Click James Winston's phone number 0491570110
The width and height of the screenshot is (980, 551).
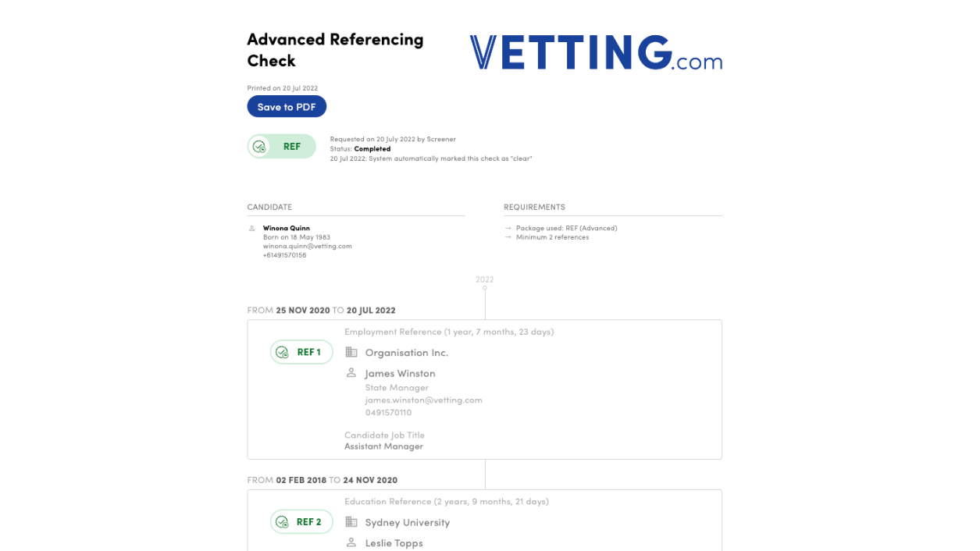point(388,413)
